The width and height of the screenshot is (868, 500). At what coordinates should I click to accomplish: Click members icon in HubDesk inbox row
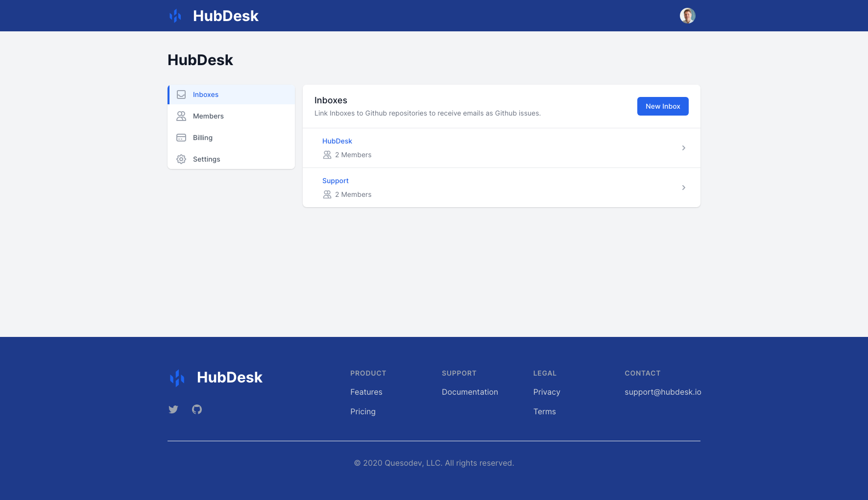point(327,155)
